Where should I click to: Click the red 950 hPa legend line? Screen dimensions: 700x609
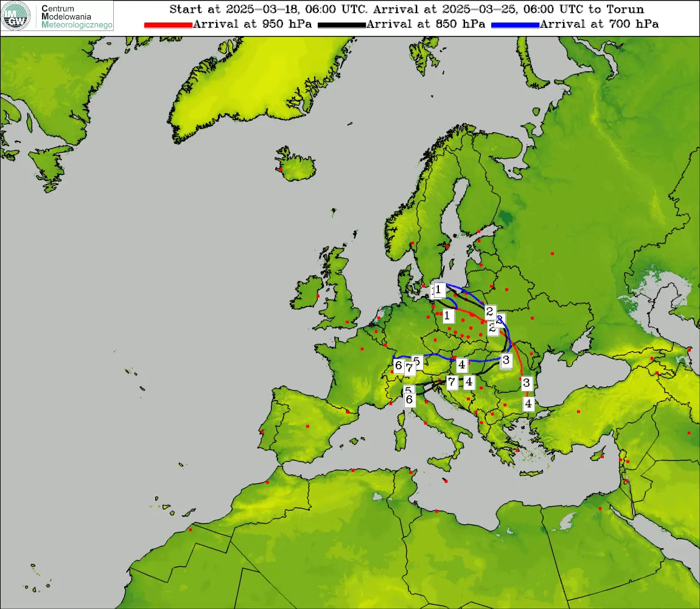(168, 25)
